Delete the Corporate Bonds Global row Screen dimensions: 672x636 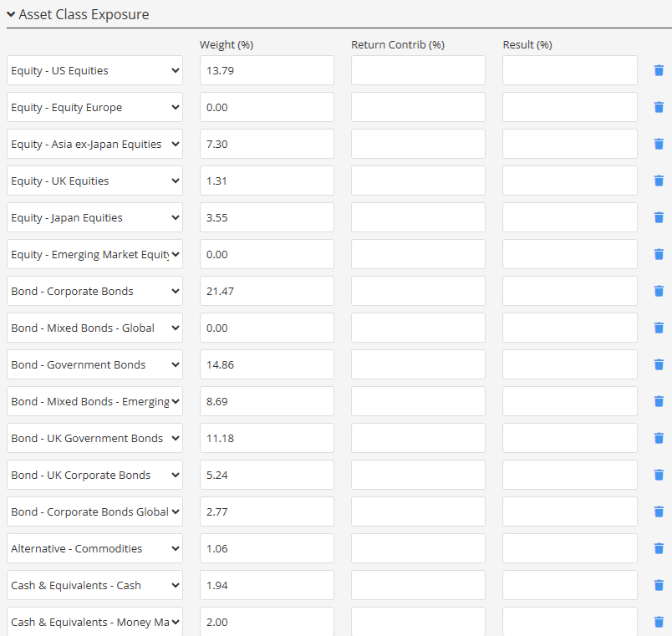659,512
